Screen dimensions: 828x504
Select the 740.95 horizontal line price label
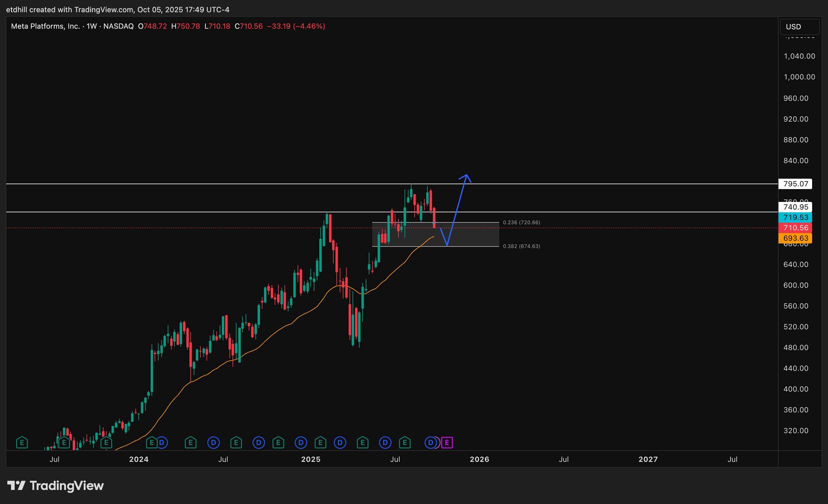point(795,207)
